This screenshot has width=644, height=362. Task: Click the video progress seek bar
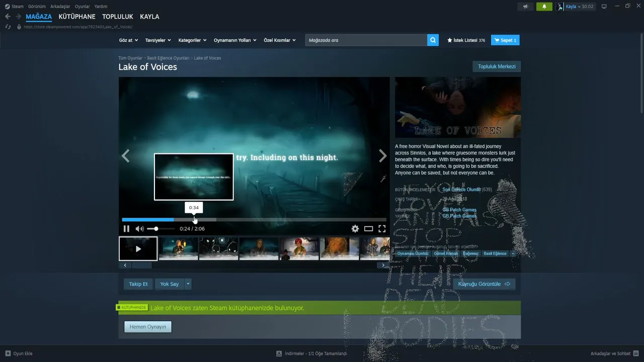tap(254, 220)
